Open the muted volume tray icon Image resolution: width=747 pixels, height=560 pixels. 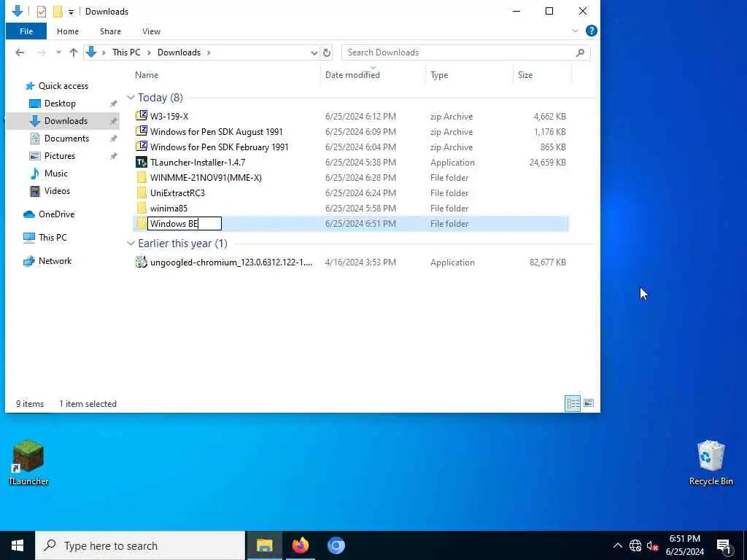coord(653,545)
